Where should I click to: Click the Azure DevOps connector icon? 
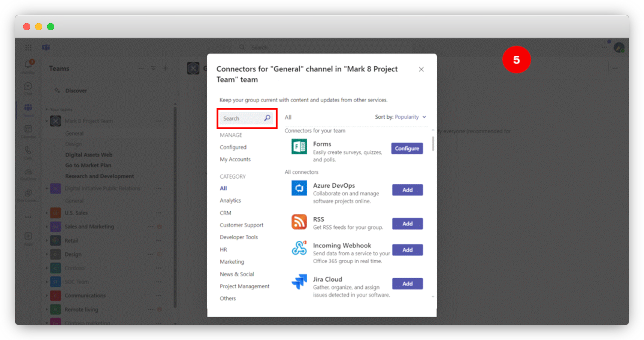tap(299, 188)
